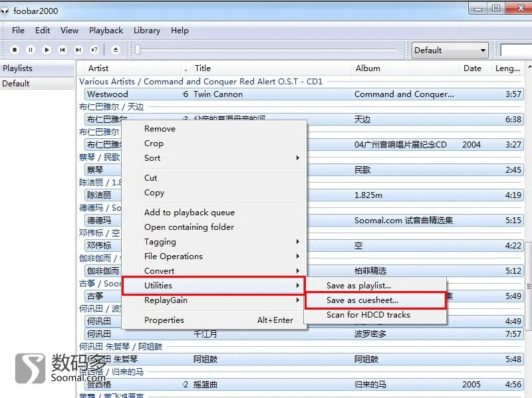The image size is (532, 398).
Task: Click the search input field
Action: coord(516,50)
